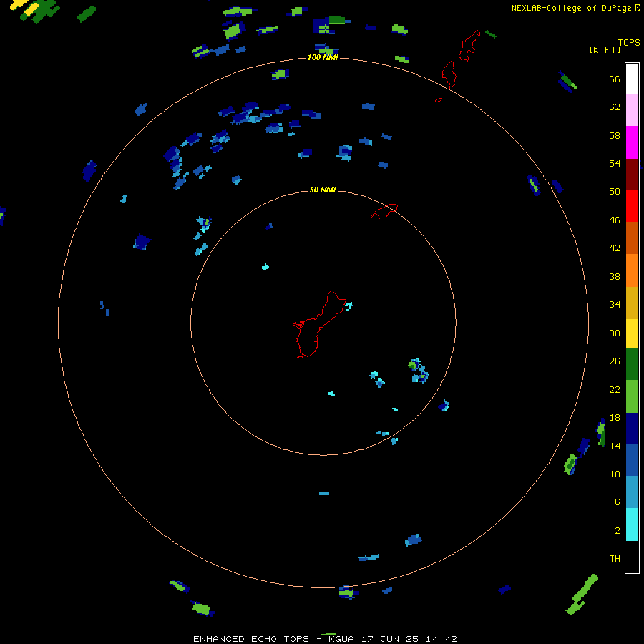Click the 100 NMI range ring label
This screenshot has height=644, width=644.
click(323, 57)
